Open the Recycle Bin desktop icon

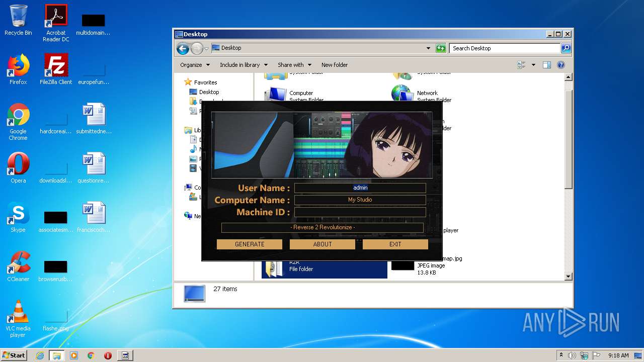(18, 21)
